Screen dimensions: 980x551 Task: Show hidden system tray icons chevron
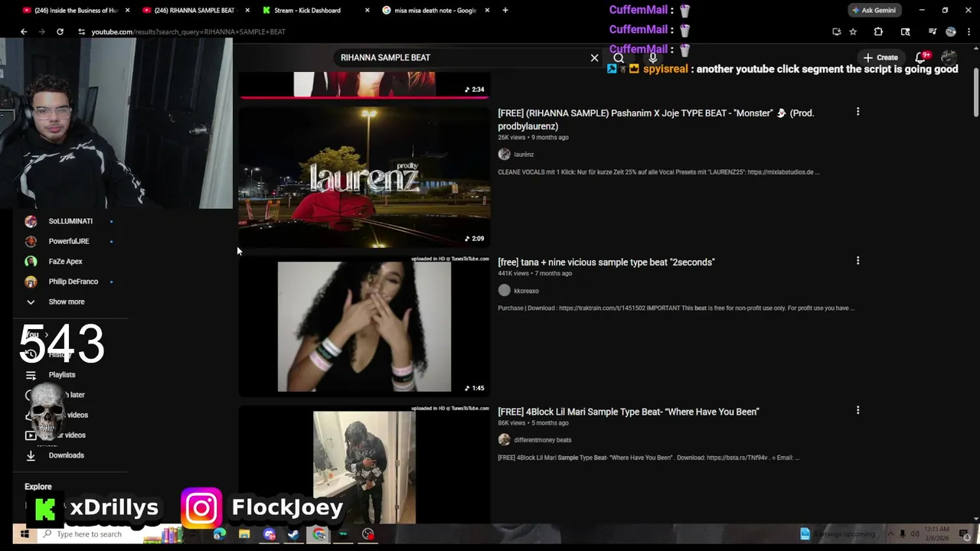point(890,534)
